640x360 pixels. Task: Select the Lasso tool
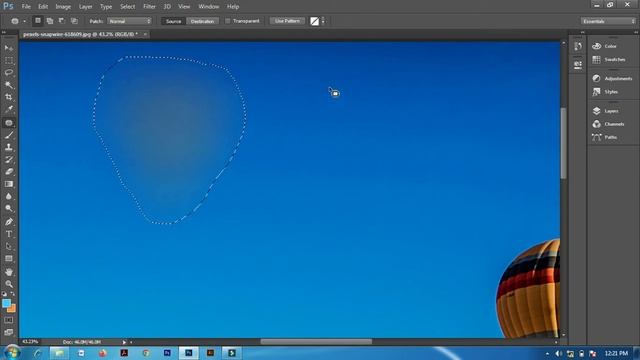pos(9,73)
